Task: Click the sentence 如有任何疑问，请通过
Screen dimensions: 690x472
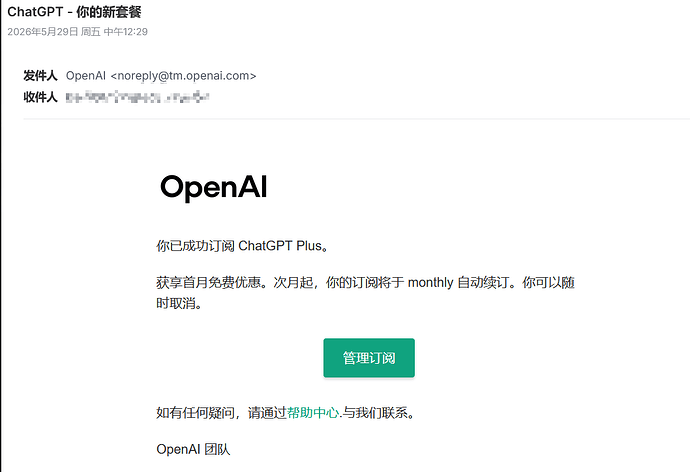Action: point(221,413)
